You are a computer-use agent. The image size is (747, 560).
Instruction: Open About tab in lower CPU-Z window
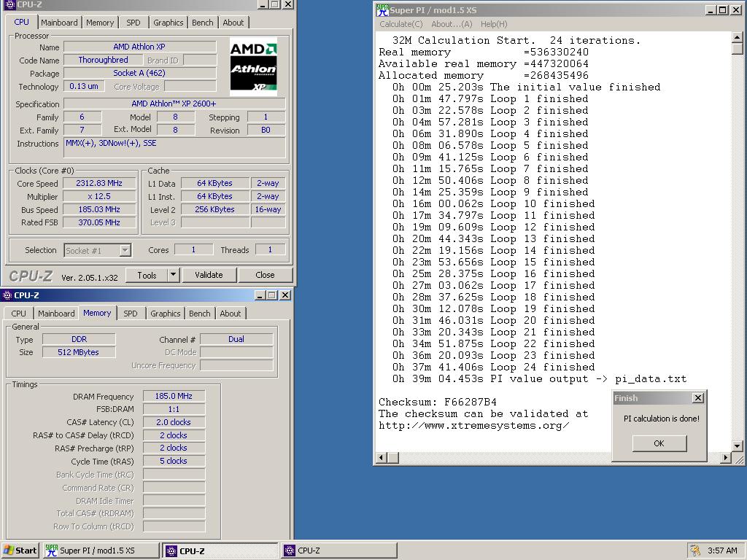point(230,314)
